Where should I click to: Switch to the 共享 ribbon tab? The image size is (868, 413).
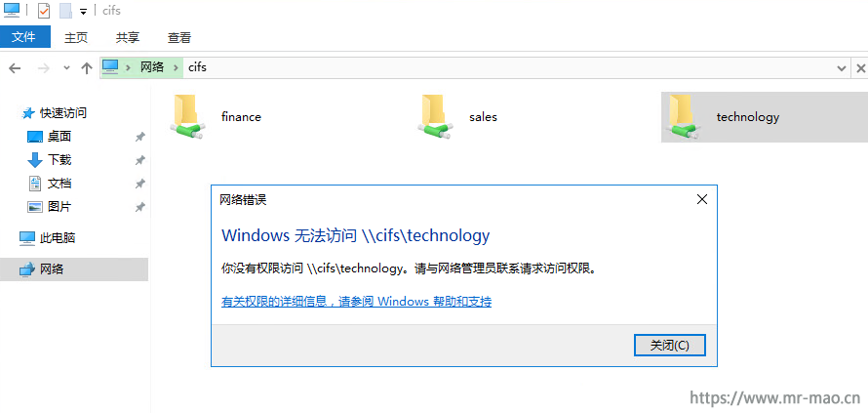pos(128,38)
